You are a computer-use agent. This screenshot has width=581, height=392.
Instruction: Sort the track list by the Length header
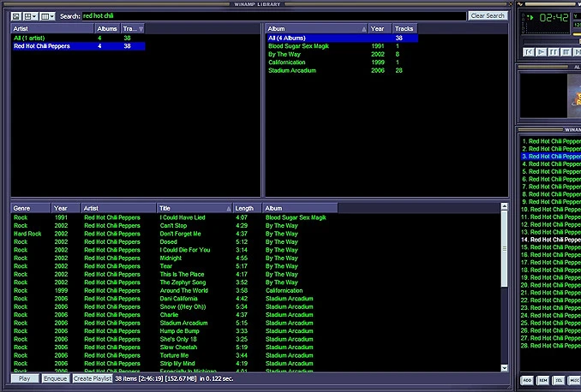point(247,208)
